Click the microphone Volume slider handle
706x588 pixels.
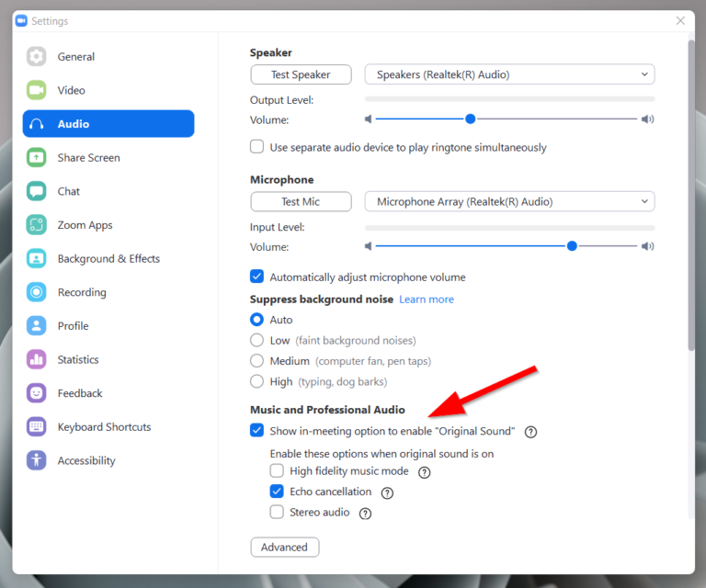tap(572, 246)
